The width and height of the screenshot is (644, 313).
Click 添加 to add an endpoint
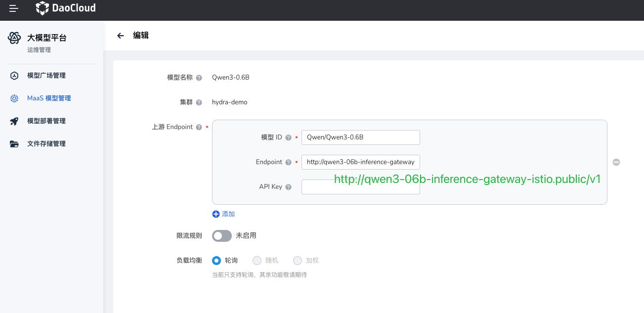click(223, 214)
